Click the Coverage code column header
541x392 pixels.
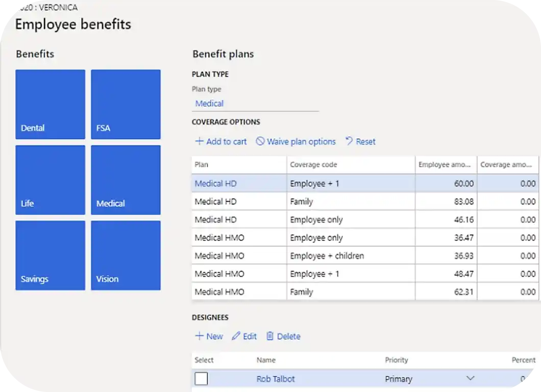coord(314,164)
